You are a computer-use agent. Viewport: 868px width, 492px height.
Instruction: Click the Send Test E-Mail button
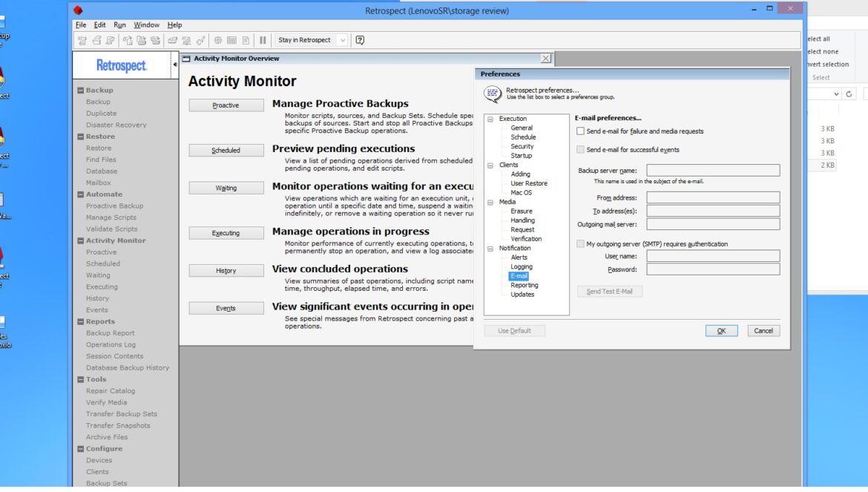[610, 291]
